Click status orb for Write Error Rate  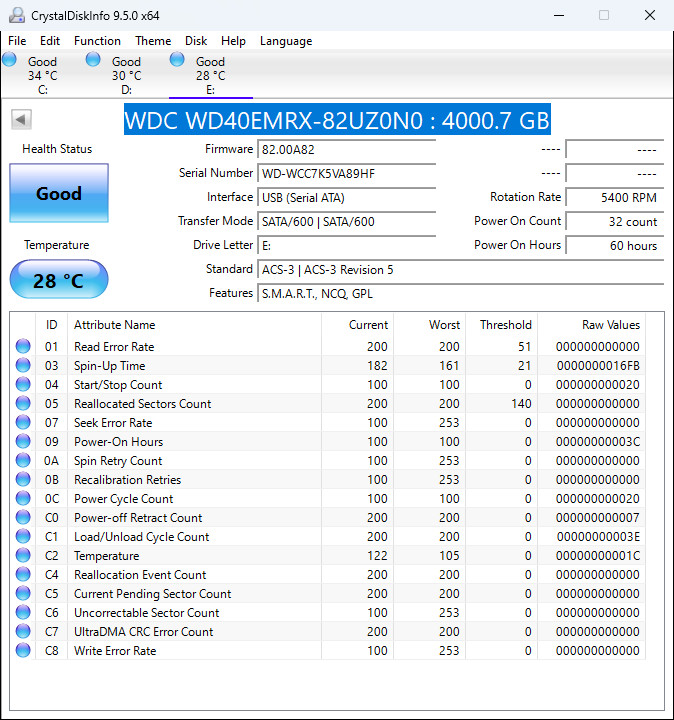click(23, 650)
